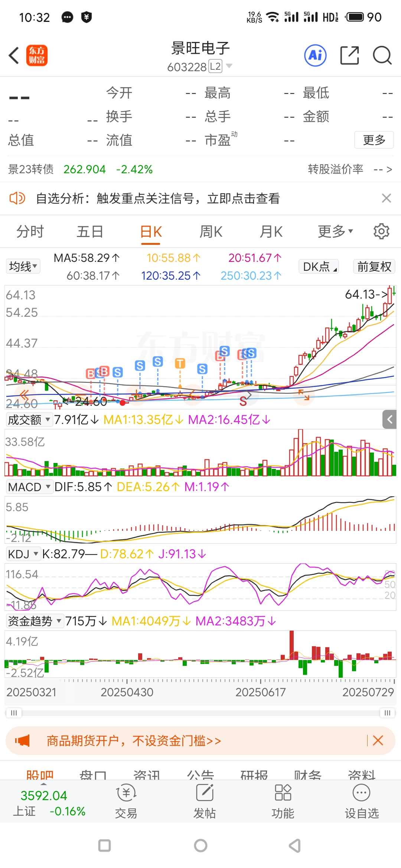
Task: Tap the date label 20250617
Action: (x=261, y=692)
